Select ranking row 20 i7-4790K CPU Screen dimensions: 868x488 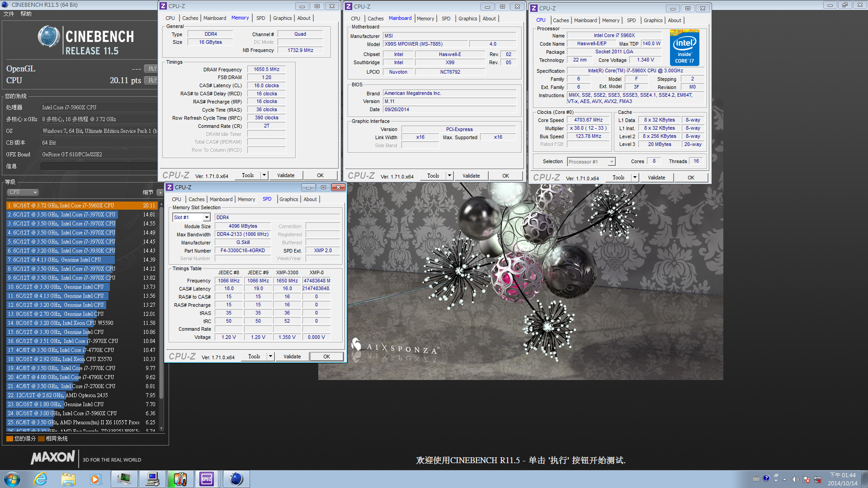tap(81, 377)
